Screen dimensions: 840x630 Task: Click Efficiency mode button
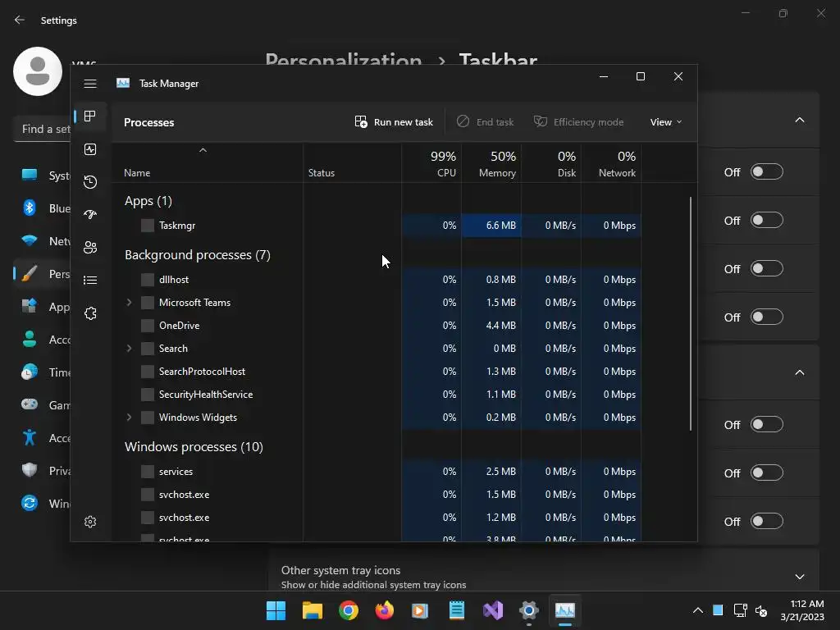(x=578, y=122)
